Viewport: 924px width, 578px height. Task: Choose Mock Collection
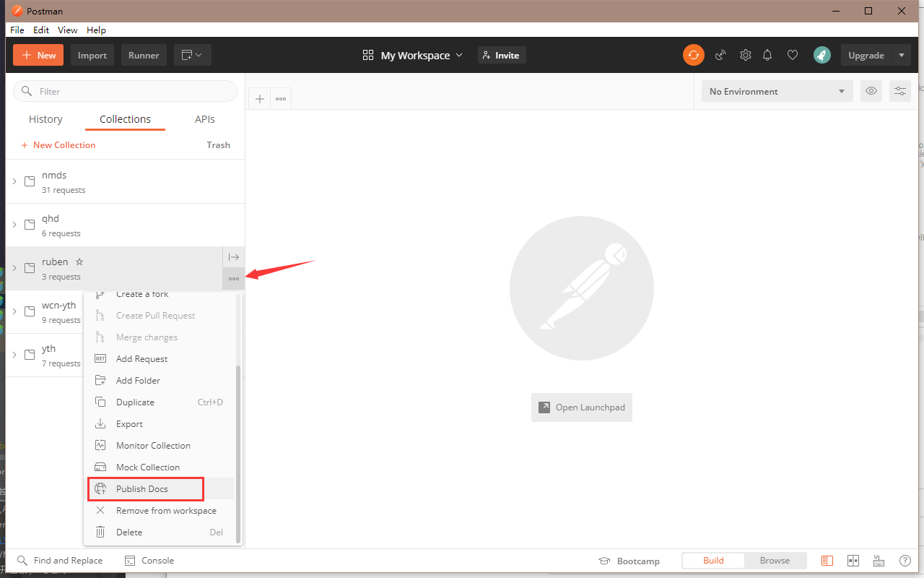pyautogui.click(x=159, y=467)
